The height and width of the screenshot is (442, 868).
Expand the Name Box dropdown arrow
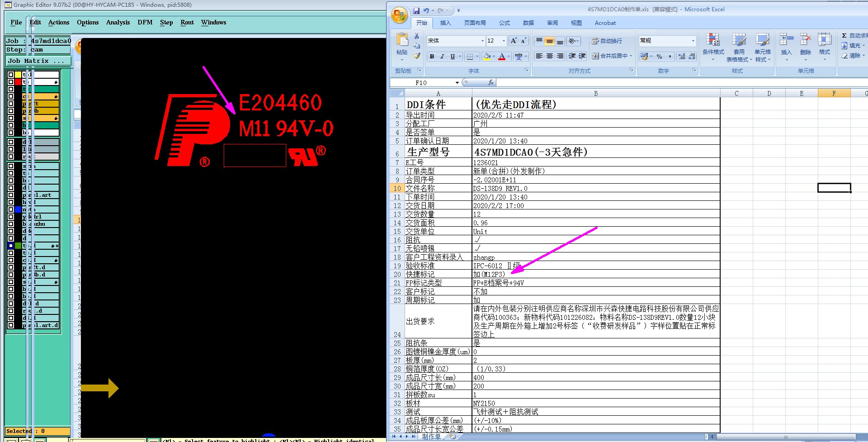457,82
